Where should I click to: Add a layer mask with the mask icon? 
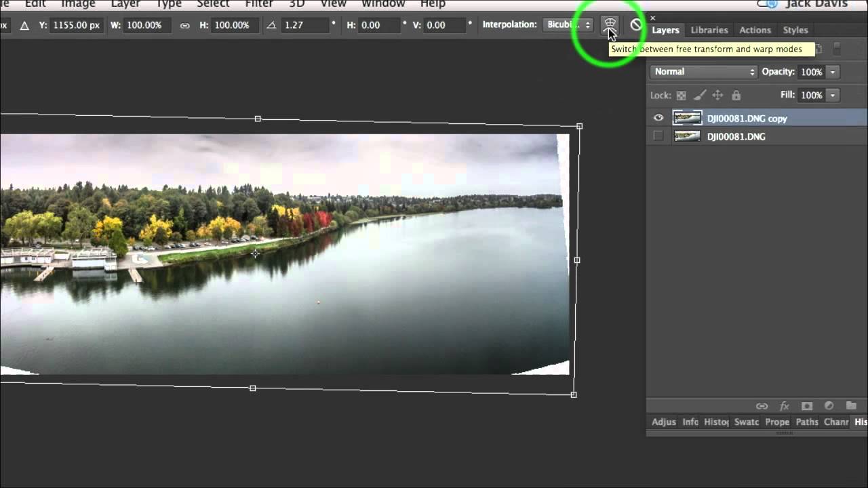pyautogui.click(x=807, y=406)
